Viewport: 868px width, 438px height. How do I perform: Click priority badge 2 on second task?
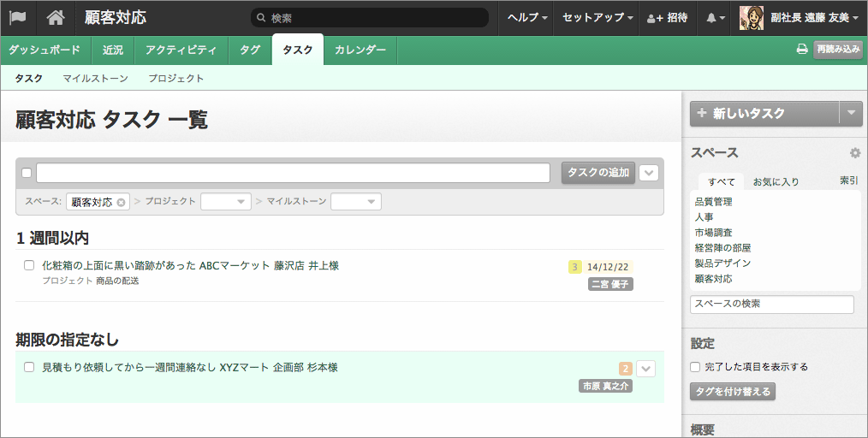[x=626, y=369]
